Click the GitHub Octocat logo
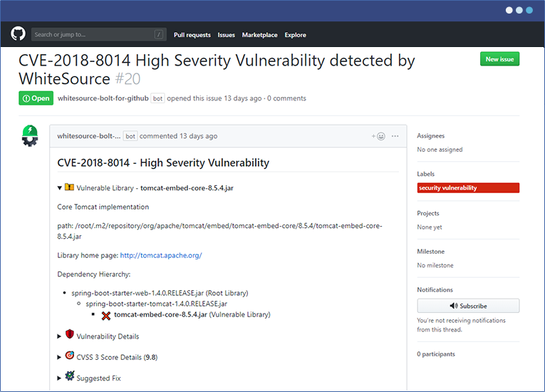545x392 pixels. click(18, 34)
